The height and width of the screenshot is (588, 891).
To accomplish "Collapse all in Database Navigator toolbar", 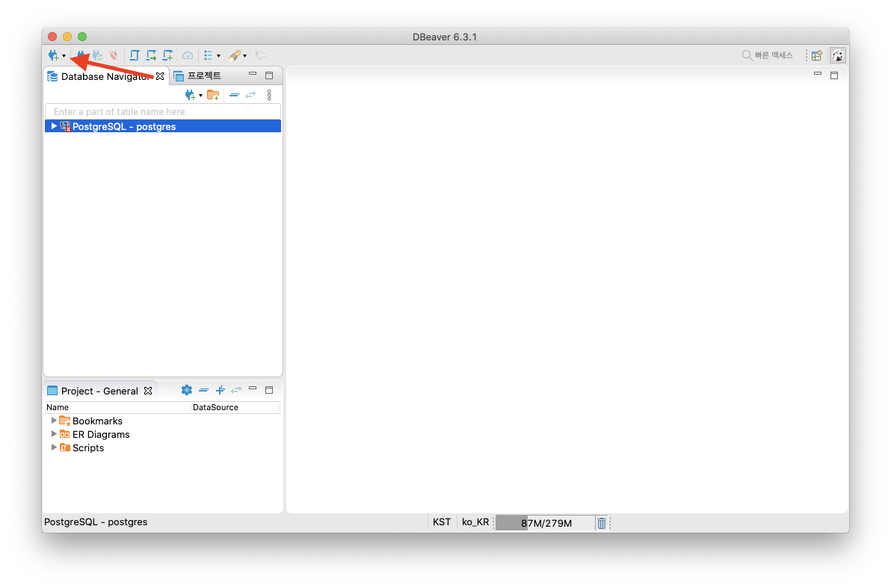I will point(234,95).
